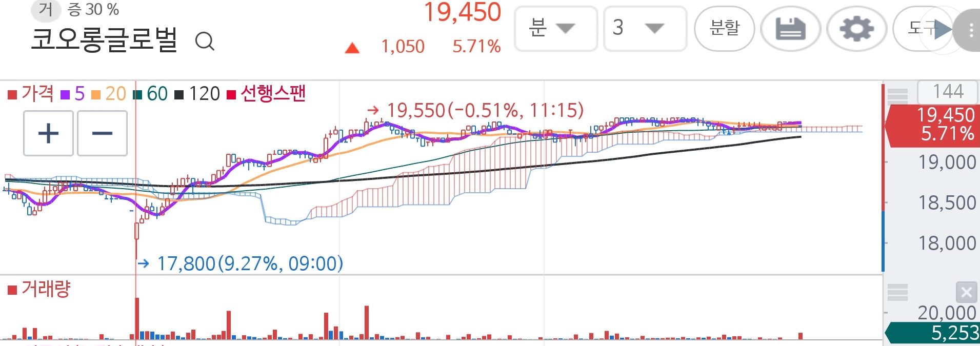Screen dimensions: 980x346
Task: Click the 19,000 price axis label
Action: [947, 162]
